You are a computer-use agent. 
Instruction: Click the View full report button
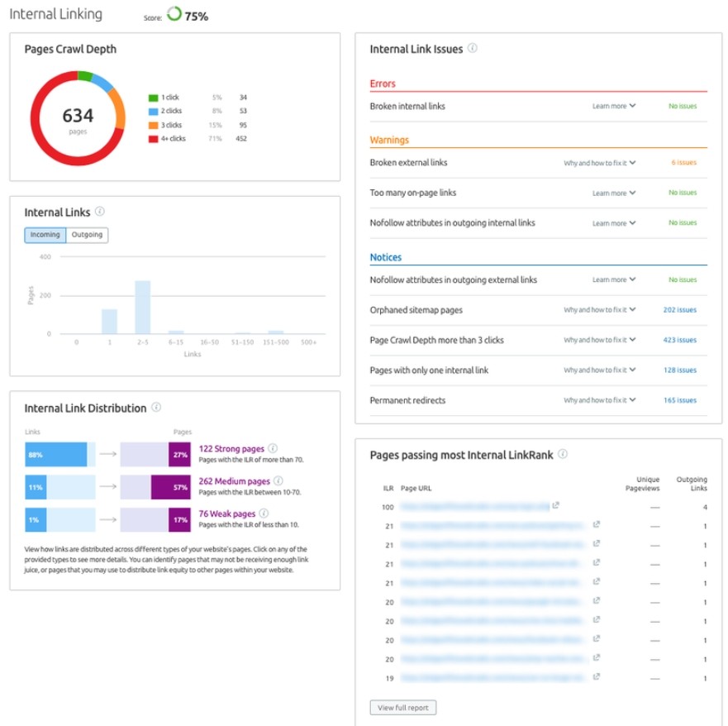(x=403, y=708)
